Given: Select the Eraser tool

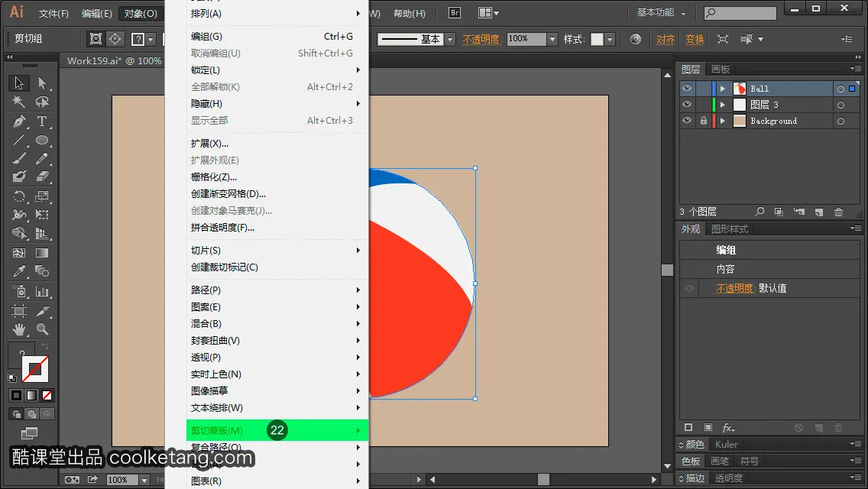Looking at the screenshot, I should coord(42,177).
